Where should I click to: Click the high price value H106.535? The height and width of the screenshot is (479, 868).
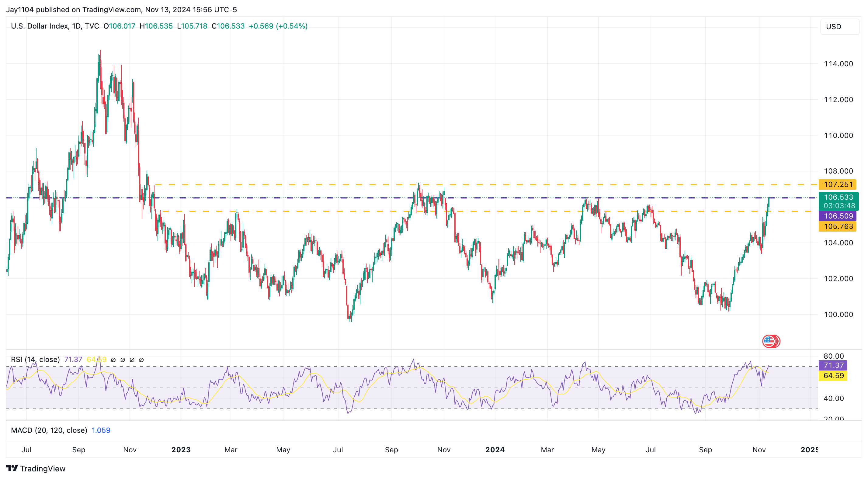(156, 26)
